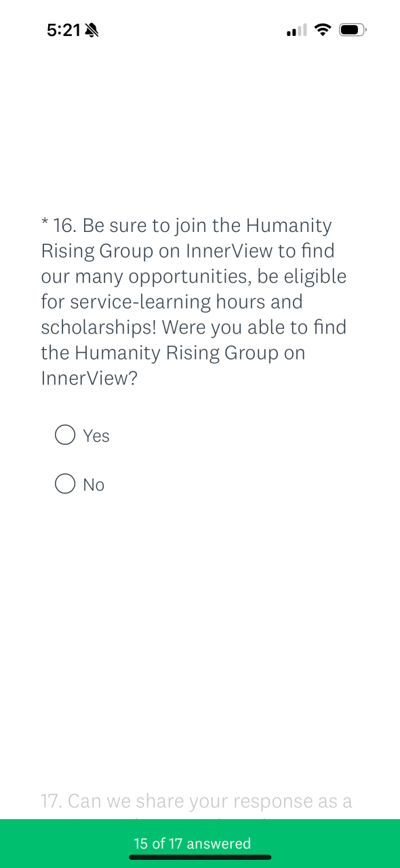This screenshot has height=868, width=400.
Task: Choose the No answer label
Action: click(94, 485)
